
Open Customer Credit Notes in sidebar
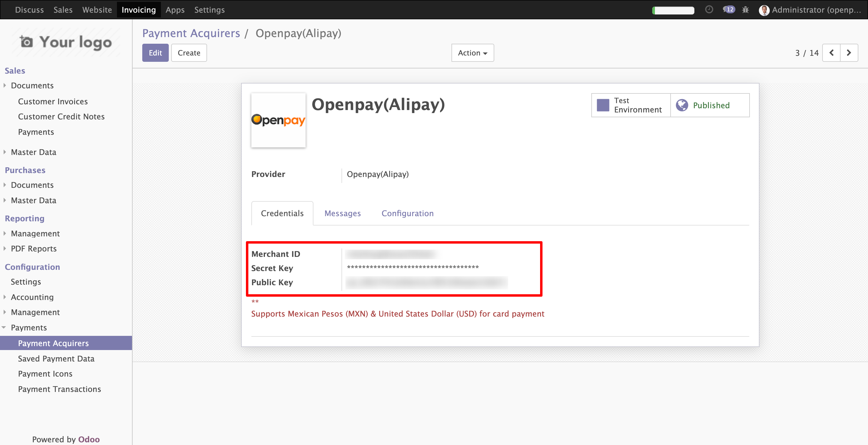(61, 117)
